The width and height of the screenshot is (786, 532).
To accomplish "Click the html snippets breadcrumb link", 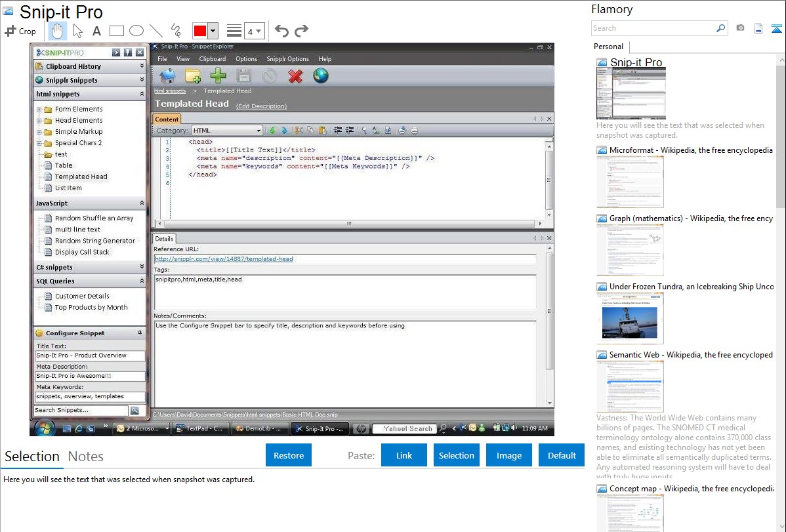I will [170, 91].
